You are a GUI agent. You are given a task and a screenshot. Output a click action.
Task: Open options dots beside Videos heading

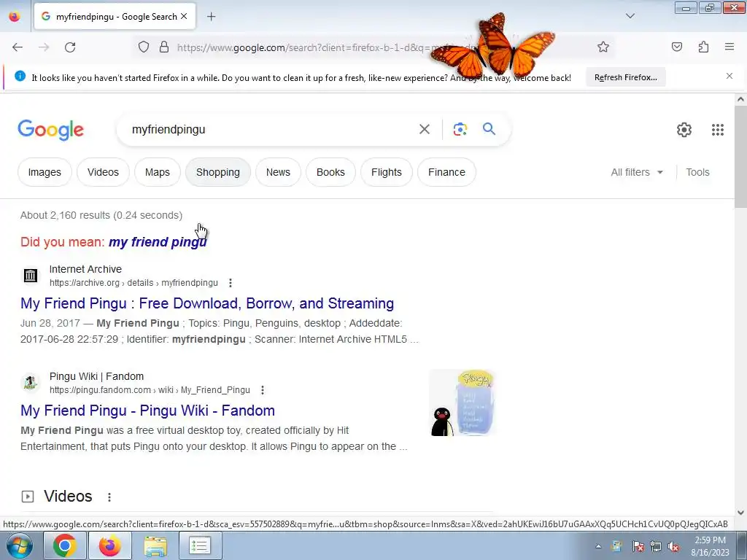pos(109,497)
